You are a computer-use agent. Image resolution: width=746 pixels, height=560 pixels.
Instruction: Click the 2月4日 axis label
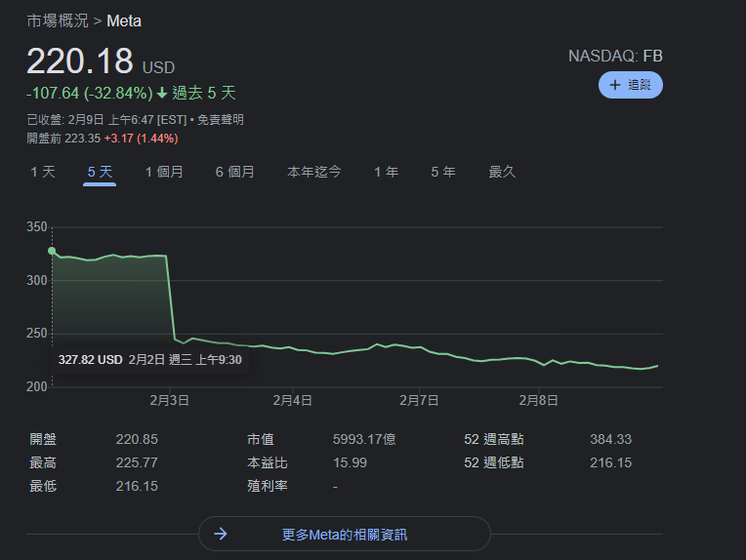(292, 400)
